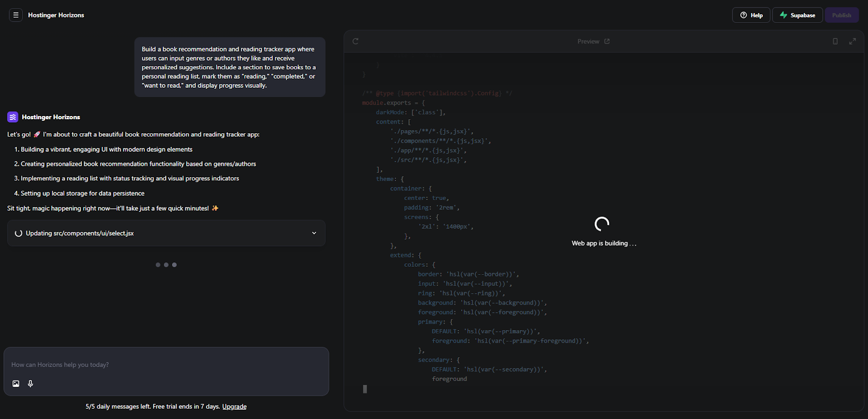Click 'Sit tight, magic happening right now' text
This screenshot has height=419, width=868.
tap(113, 208)
